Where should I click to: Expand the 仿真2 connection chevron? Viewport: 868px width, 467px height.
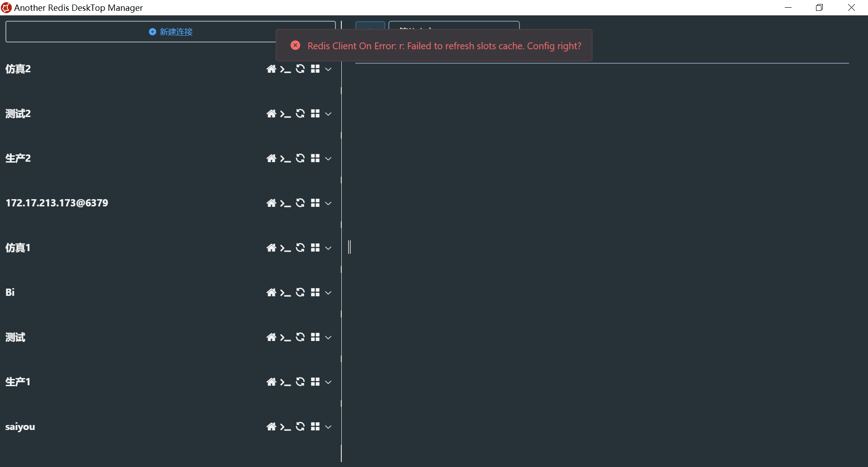coord(328,69)
